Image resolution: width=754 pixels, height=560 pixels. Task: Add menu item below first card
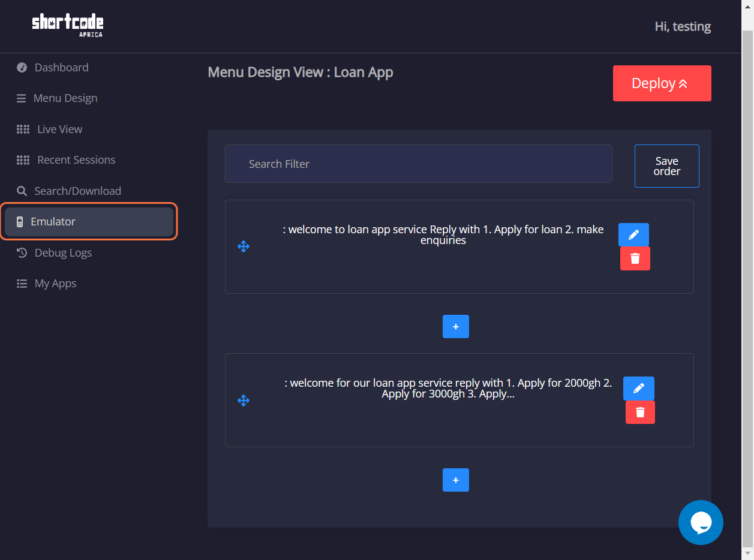click(x=456, y=327)
